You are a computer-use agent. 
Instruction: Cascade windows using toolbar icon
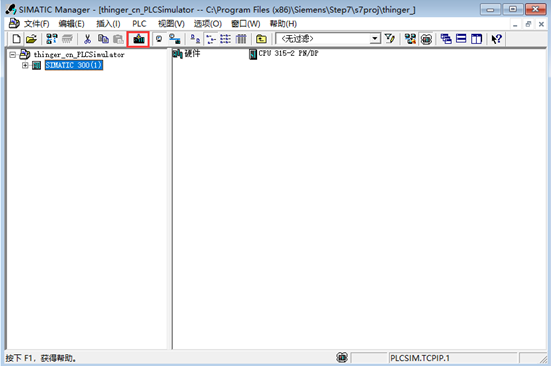click(x=446, y=39)
